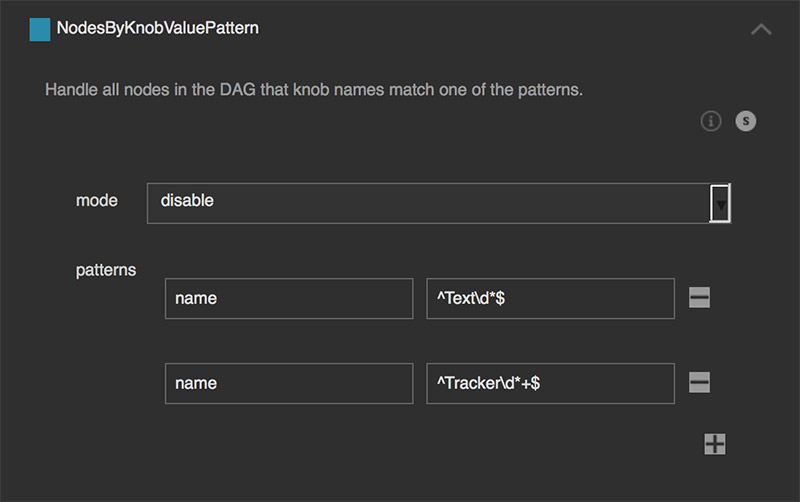Click the mode label

click(x=97, y=200)
